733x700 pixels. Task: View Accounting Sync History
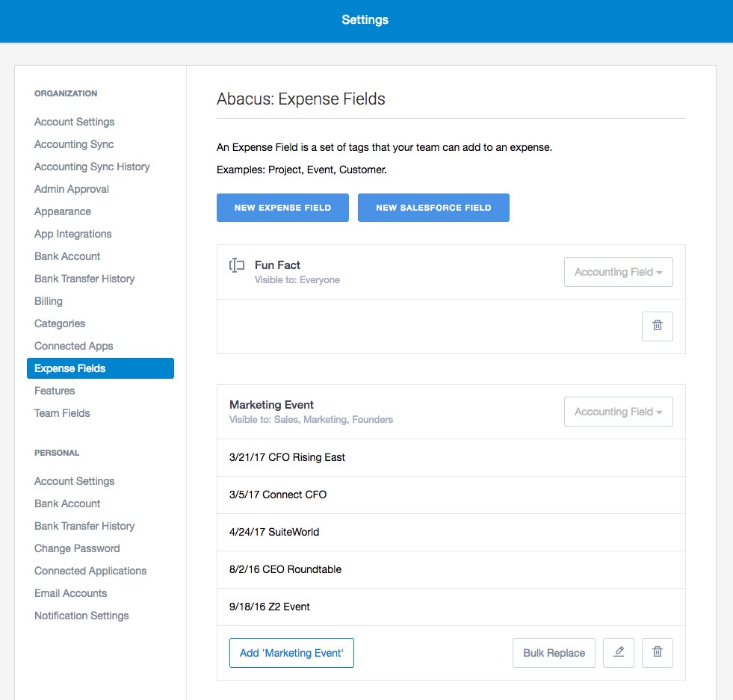(92, 167)
